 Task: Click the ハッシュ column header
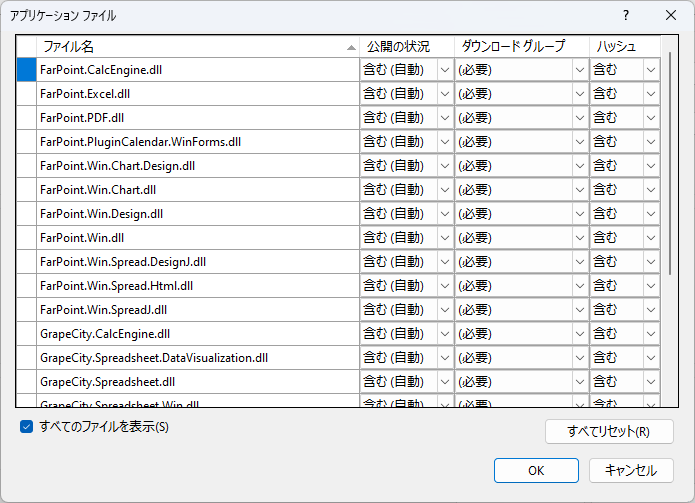[624, 47]
